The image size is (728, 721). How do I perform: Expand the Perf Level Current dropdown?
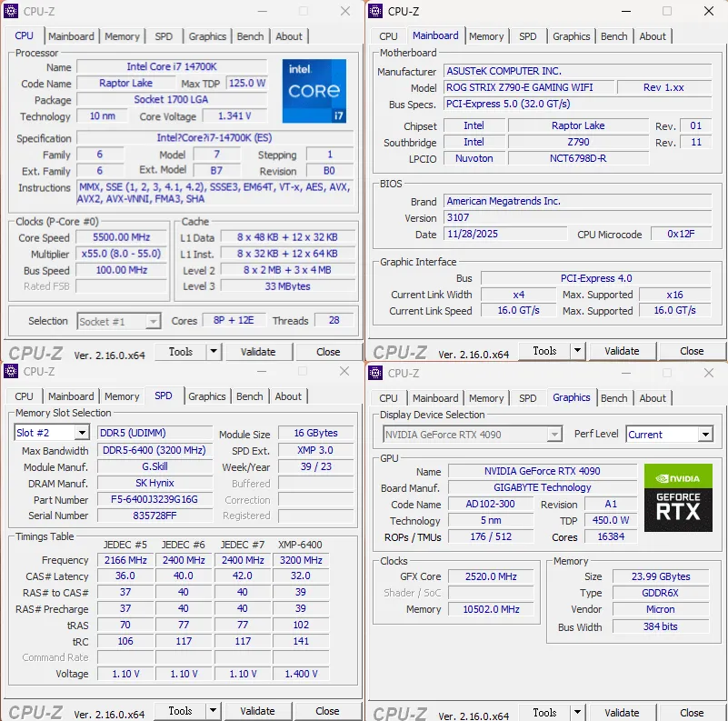tap(705, 435)
